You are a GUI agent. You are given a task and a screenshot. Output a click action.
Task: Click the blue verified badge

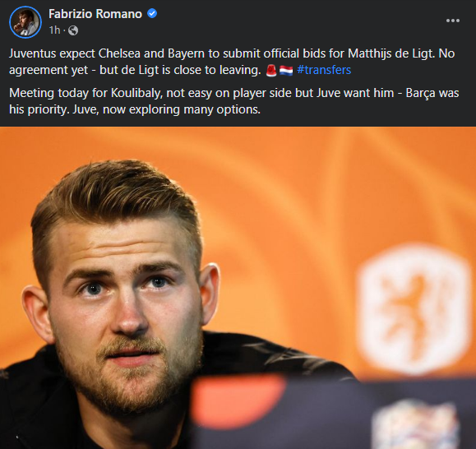click(x=152, y=14)
